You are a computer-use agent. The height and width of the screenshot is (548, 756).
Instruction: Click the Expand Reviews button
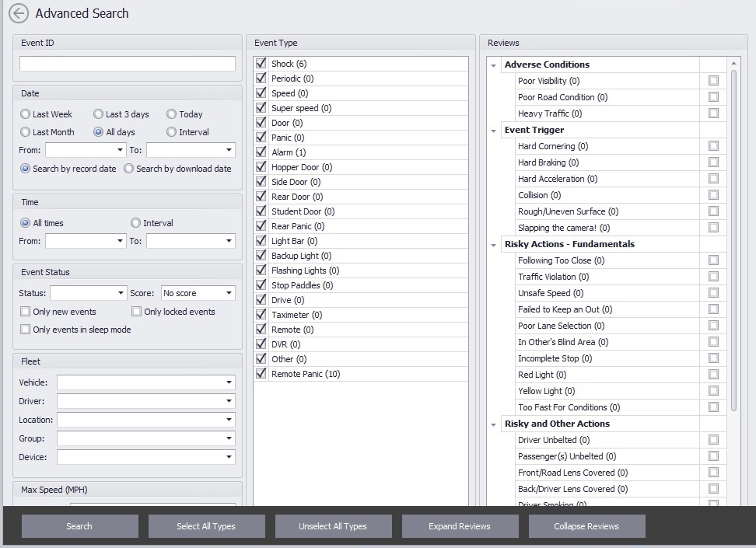tap(460, 526)
